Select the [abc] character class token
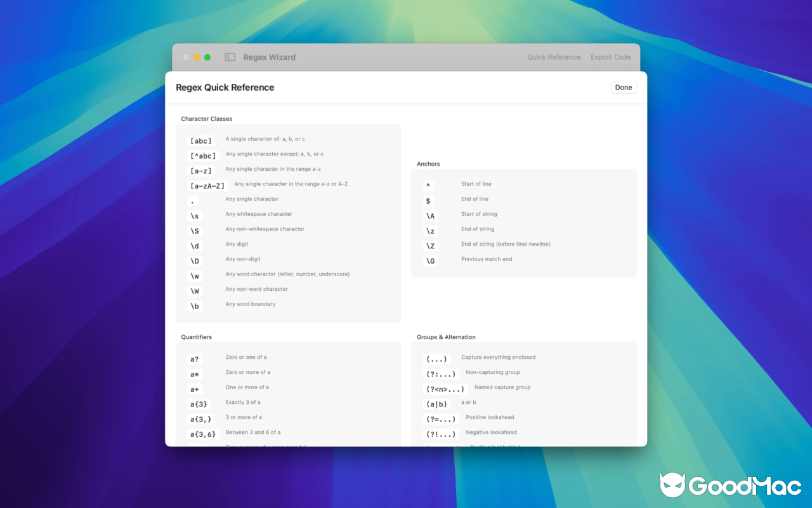Image resolution: width=812 pixels, height=508 pixels. pos(201,140)
